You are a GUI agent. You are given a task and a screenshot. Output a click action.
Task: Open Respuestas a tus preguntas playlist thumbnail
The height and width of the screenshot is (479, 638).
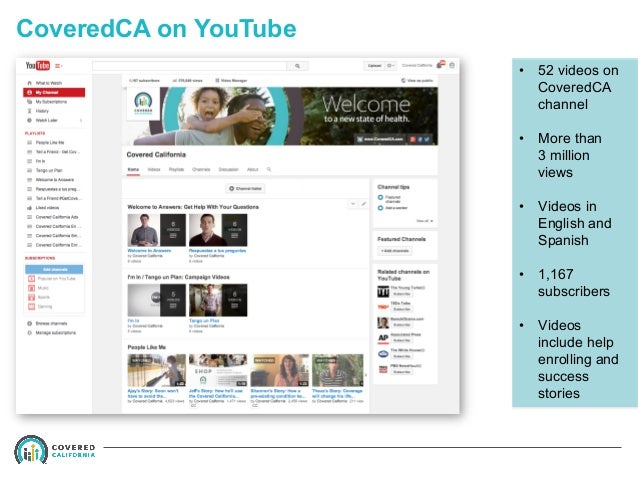(x=218, y=230)
